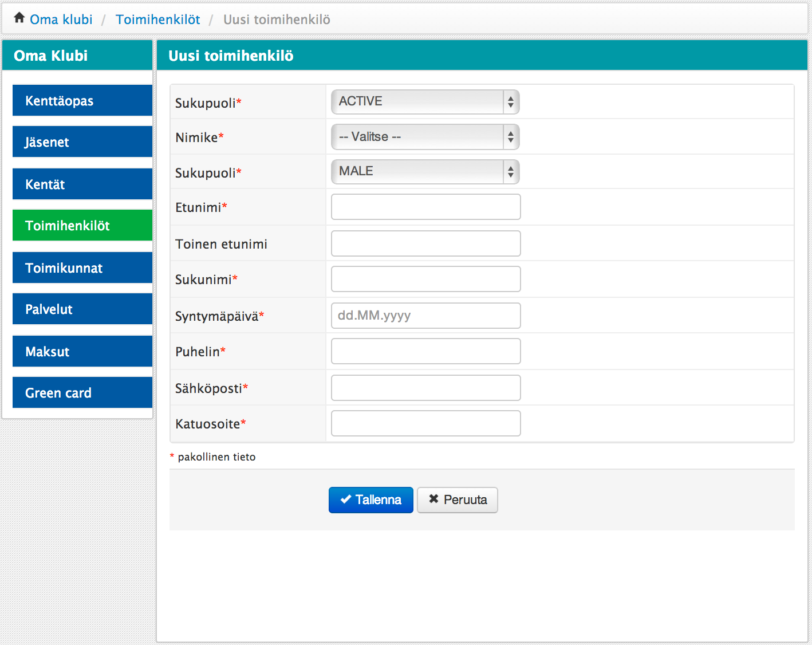Click the pakollinen tieto note
The height and width of the screenshot is (645, 812).
click(216, 457)
